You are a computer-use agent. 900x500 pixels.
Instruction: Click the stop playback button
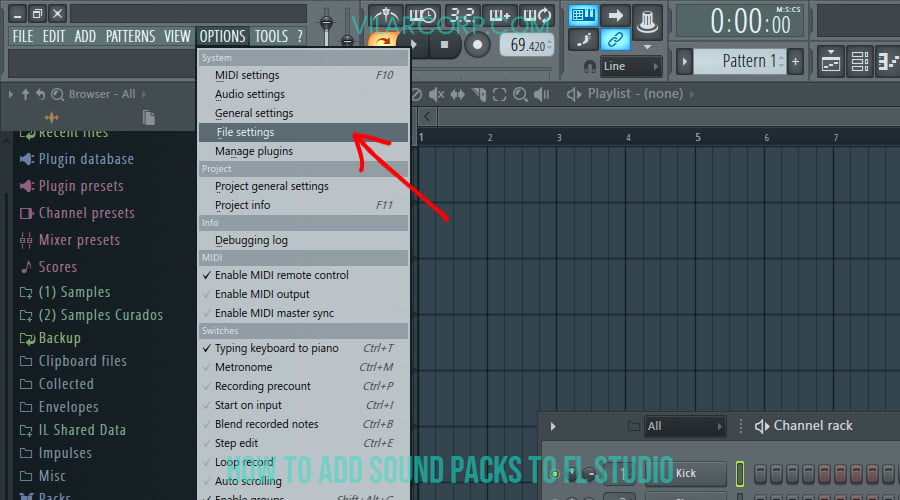[443, 44]
